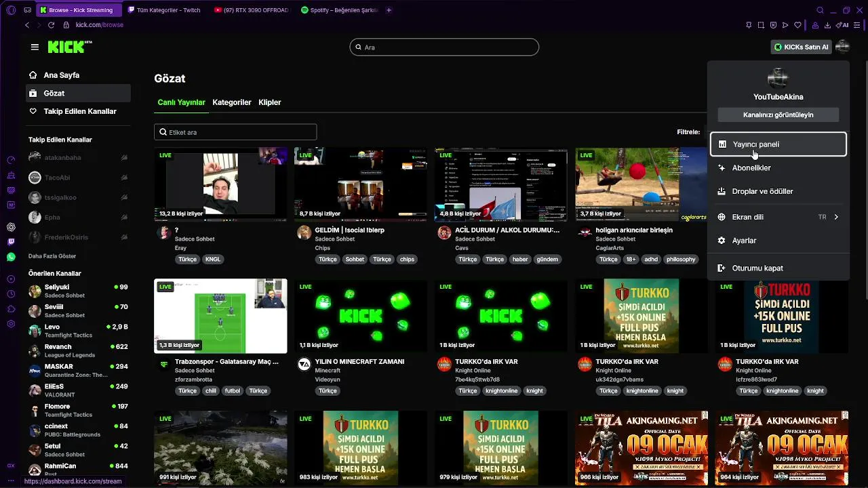Click the browser tab search magnifier
This screenshot has height=488, width=868.
820,10
